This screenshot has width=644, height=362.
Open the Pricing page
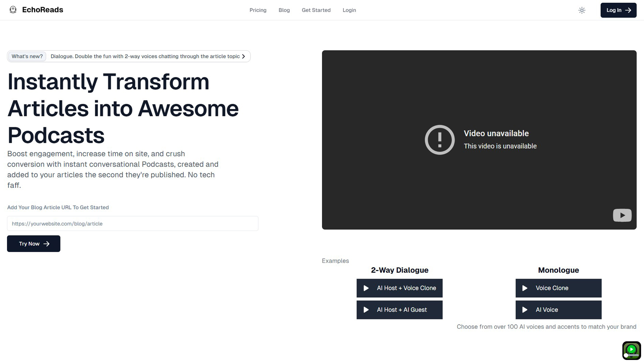click(258, 10)
